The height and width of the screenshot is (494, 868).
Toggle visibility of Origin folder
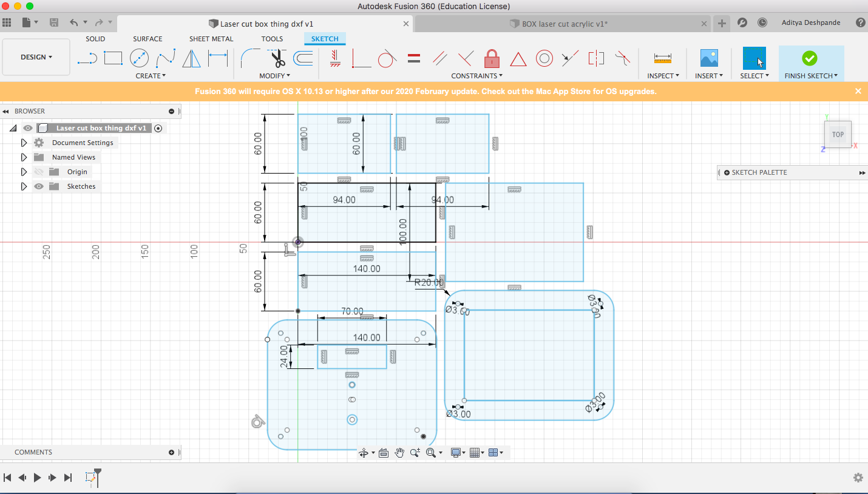click(39, 172)
